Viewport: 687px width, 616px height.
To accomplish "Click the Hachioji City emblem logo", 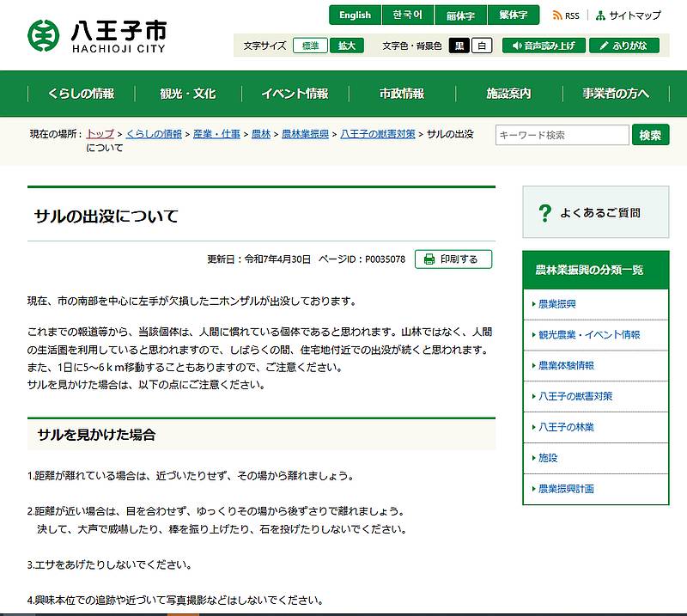I will point(43,35).
